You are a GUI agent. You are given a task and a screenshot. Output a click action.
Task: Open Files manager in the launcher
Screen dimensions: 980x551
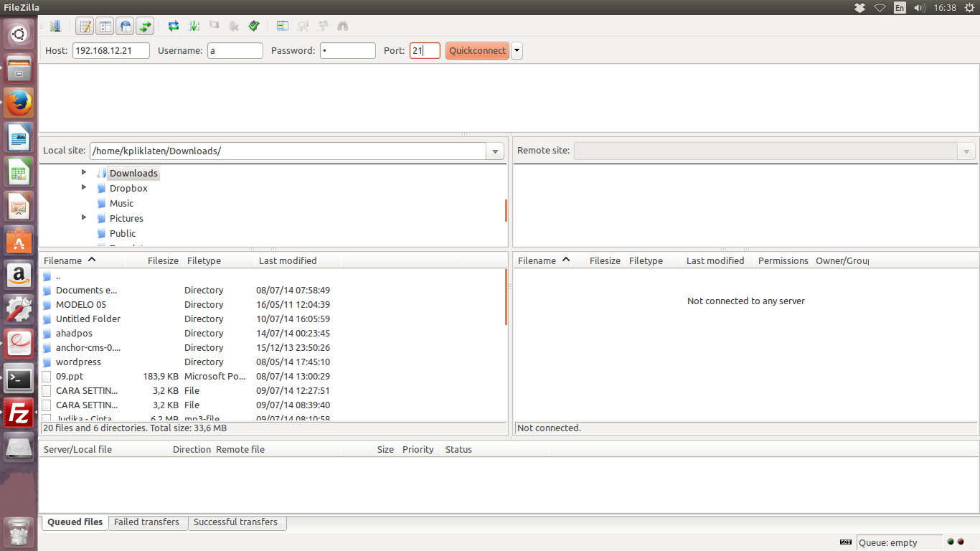point(19,70)
